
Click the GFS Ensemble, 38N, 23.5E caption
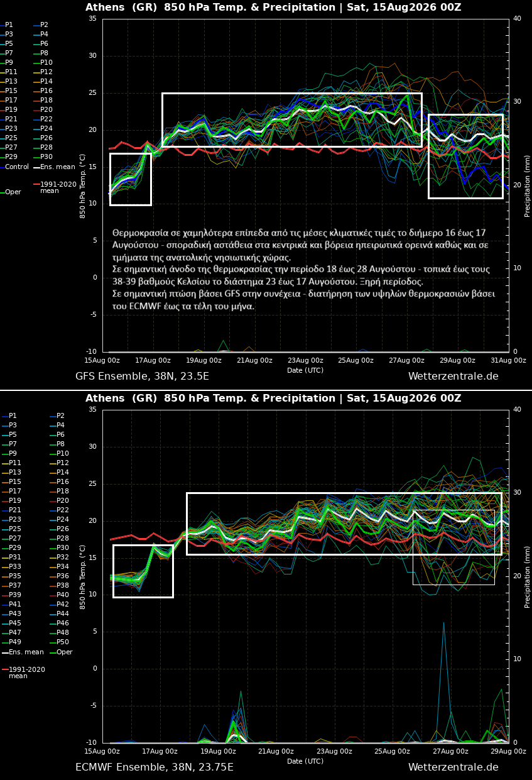tap(142, 376)
